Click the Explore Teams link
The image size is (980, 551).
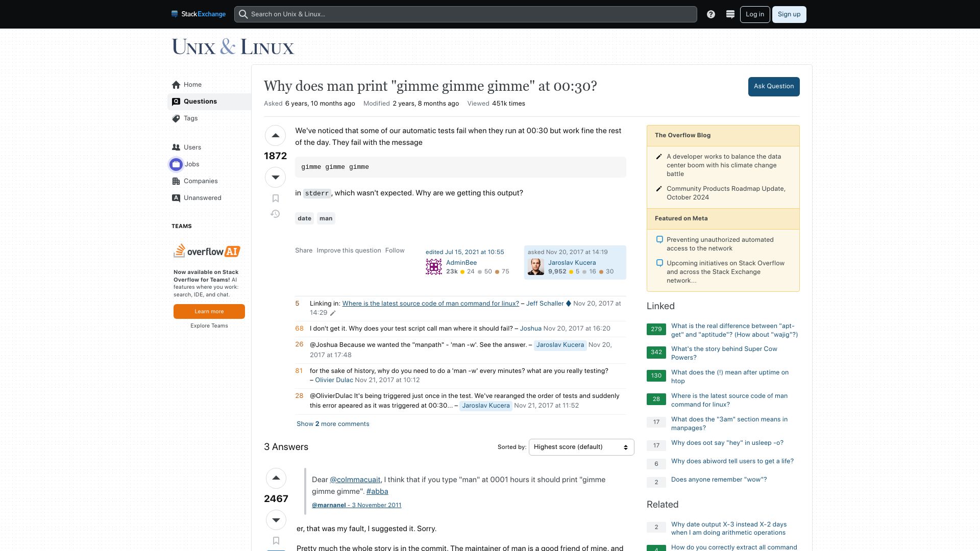click(209, 326)
